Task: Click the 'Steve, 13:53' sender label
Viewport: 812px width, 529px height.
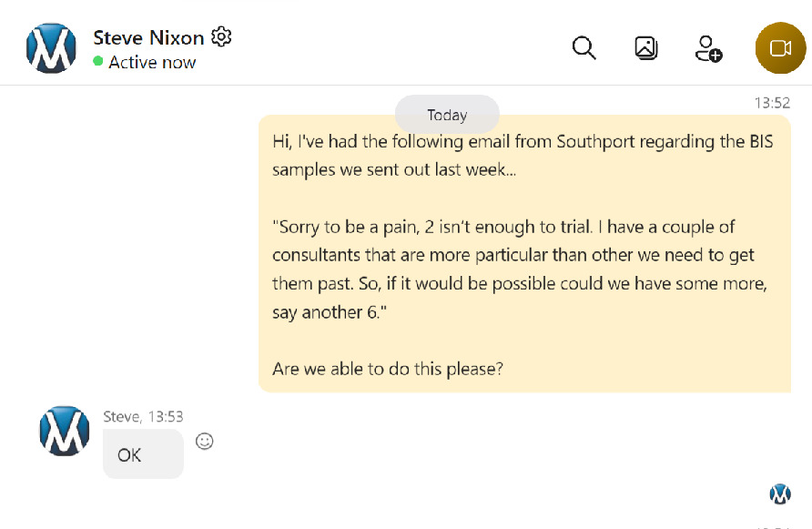Action: (143, 417)
